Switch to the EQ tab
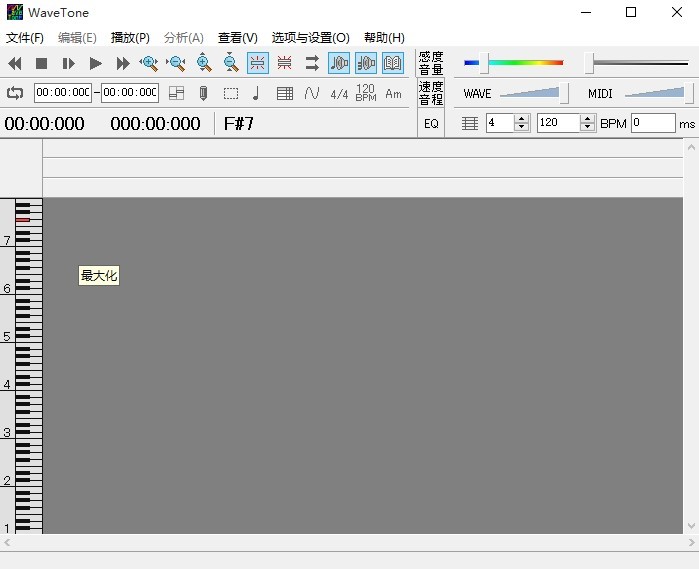The width and height of the screenshot is (699, 569). 431,124
